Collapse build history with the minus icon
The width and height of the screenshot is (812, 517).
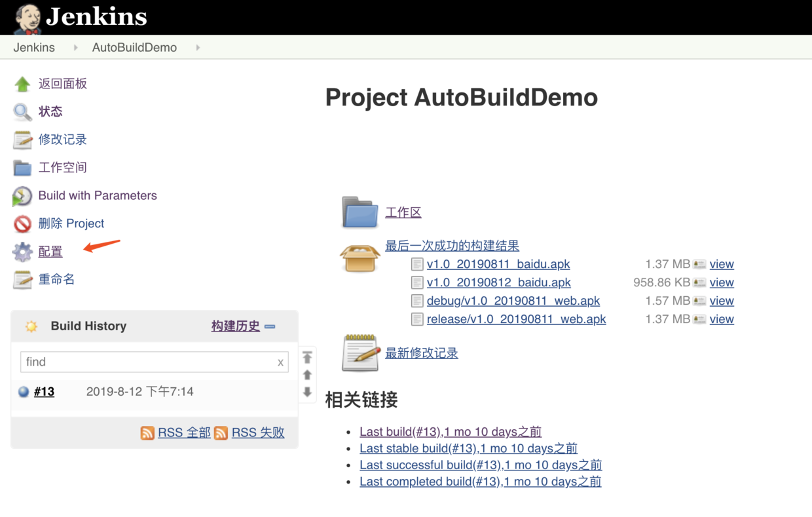point(270,326)
